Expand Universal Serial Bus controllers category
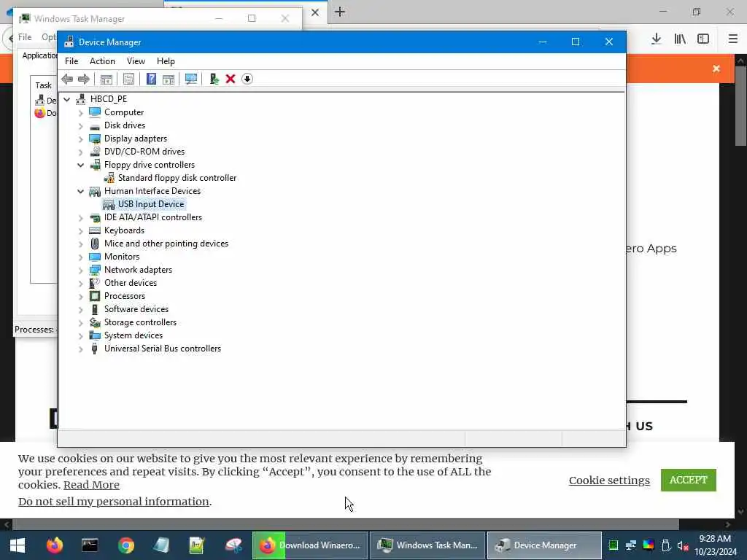 [80, 349]
